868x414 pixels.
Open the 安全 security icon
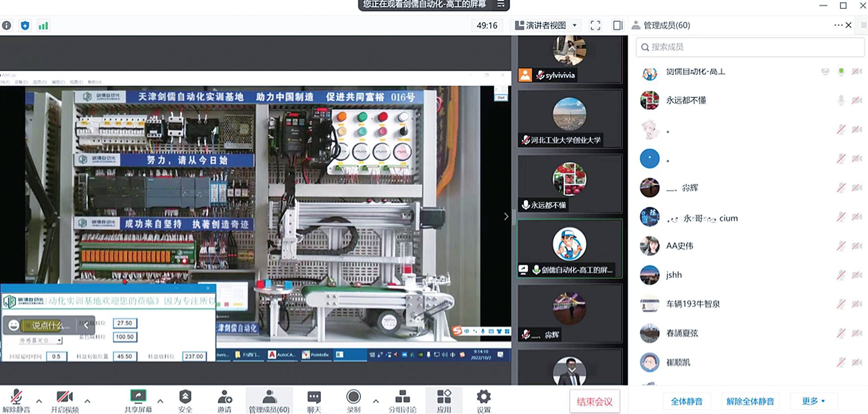pos(185,401)
